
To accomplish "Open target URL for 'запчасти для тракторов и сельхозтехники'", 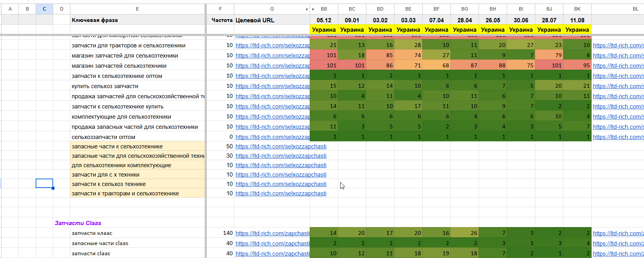I will tap(273, 45).
